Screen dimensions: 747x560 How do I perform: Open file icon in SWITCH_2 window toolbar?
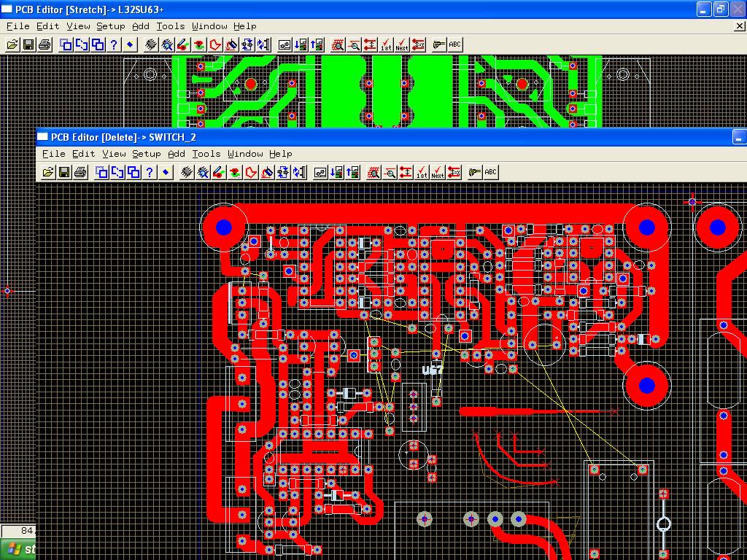coord(47,172)
